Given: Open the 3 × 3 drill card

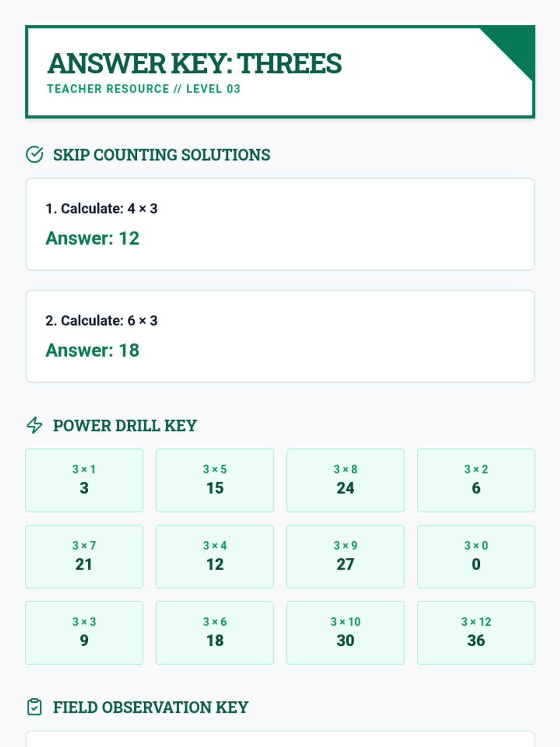Looking at the screenshot, I should click(84, 633).
